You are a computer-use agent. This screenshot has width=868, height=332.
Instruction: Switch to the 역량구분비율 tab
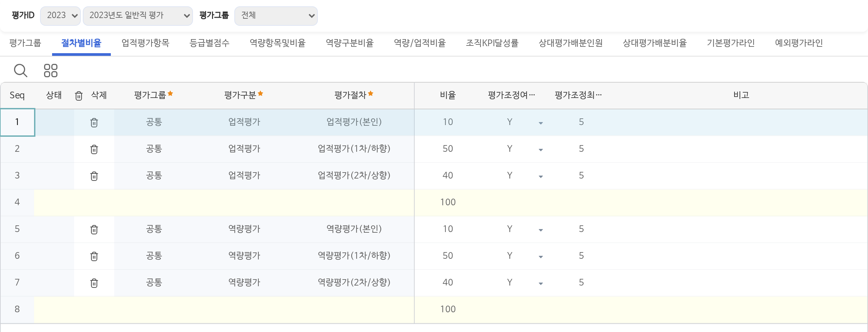point(350,43)
